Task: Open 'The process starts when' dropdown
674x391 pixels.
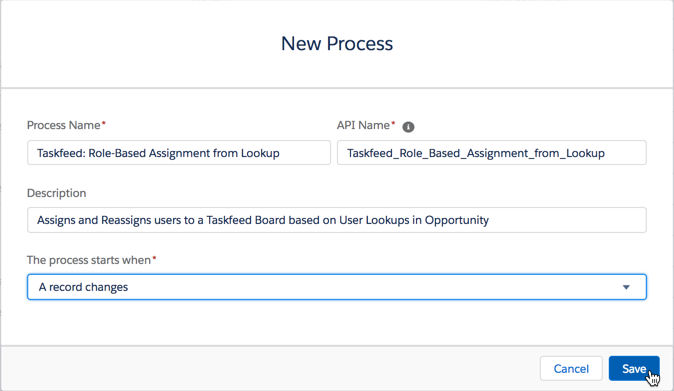Action: [337, 287]
